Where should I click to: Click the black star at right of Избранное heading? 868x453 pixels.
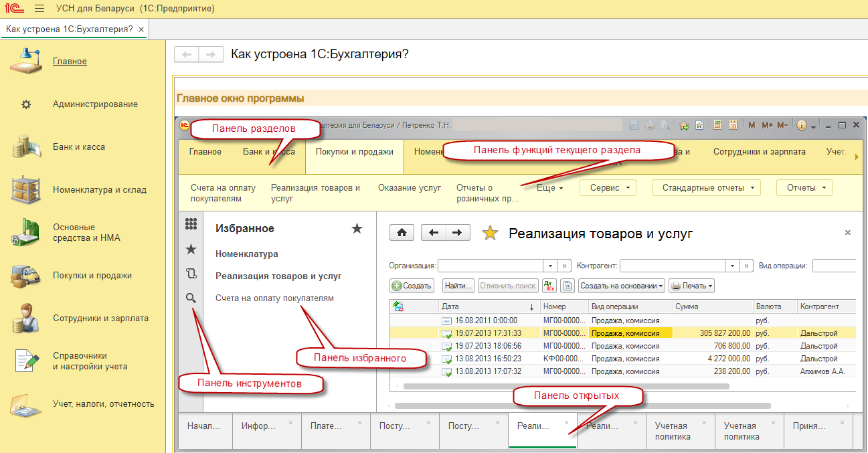tap(357, 229)
